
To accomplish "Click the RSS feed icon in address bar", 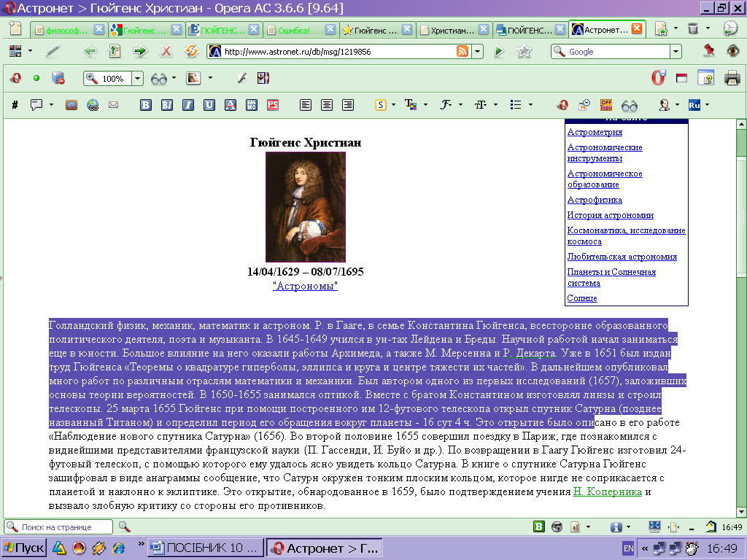I will (462, 51).
